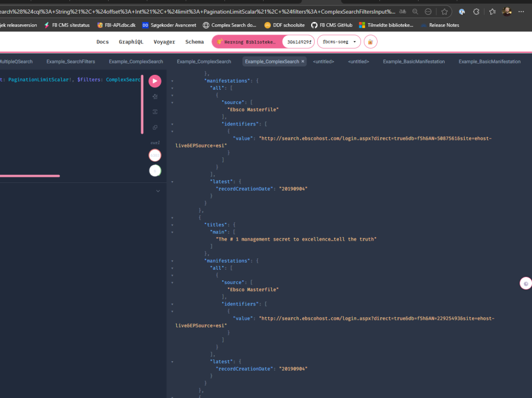This screenshot has height=398, width=532.
Task: Click the merge fragments icon
Action: pyautogui.click(x=155, y=112)
